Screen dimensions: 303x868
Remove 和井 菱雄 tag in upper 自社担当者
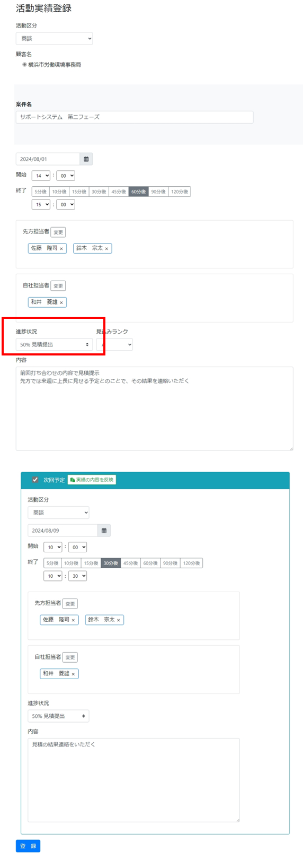[x=61, y=302]
